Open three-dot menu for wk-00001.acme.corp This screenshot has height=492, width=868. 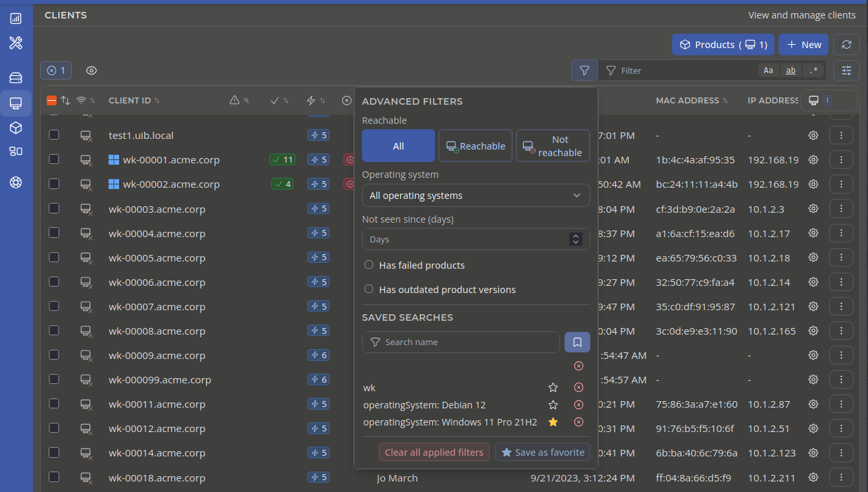point(841,160)
